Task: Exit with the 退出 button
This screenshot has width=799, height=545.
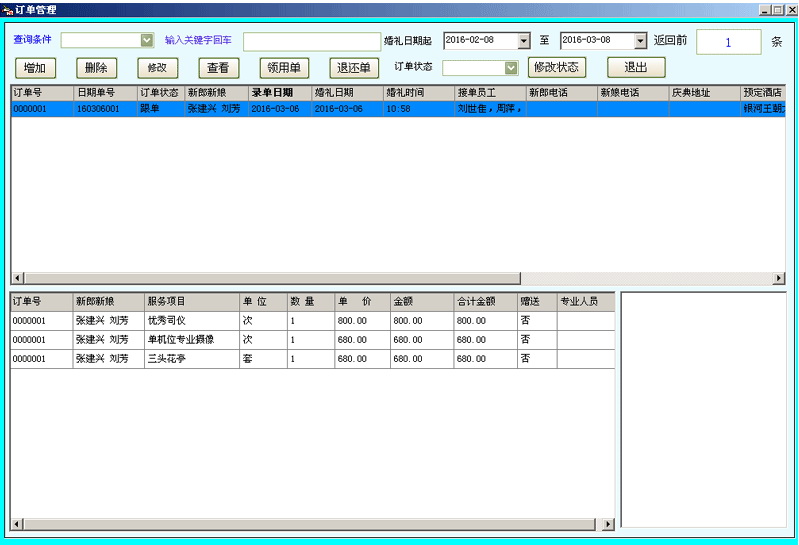Action: pyautogui.click(x=636, y=67)
